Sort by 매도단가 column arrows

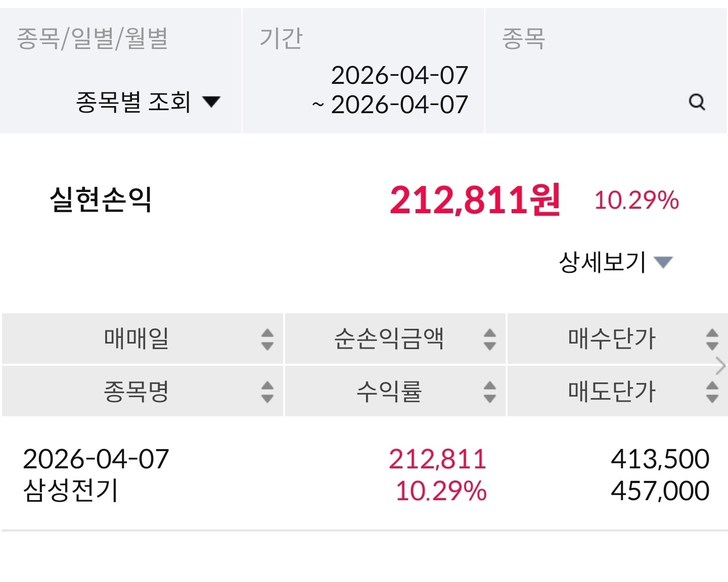point(712,392)
